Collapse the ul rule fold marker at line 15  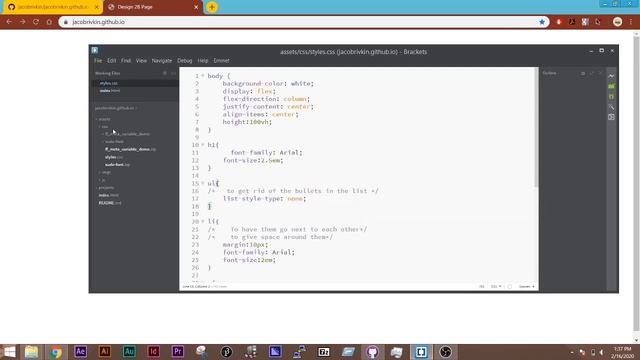203,183
